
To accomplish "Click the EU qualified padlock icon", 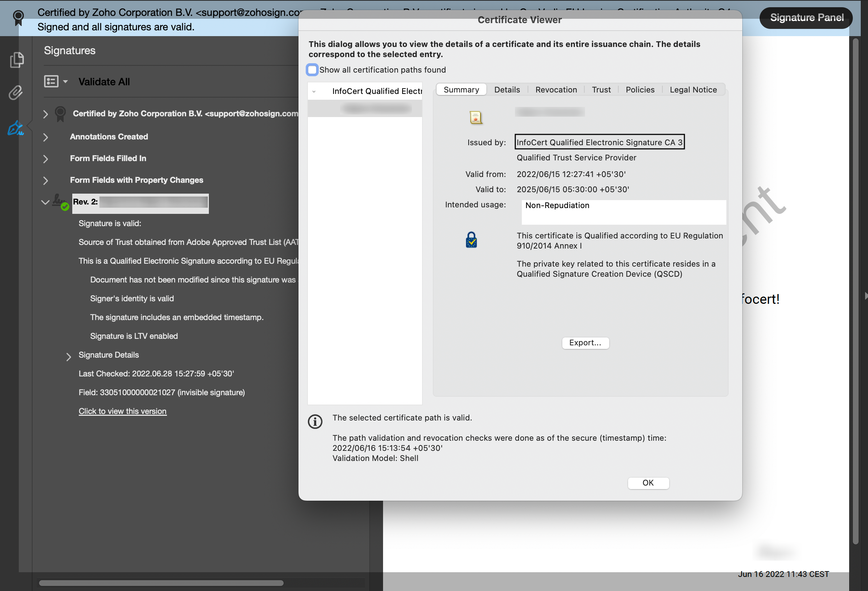I will click(x=471, y=240).
